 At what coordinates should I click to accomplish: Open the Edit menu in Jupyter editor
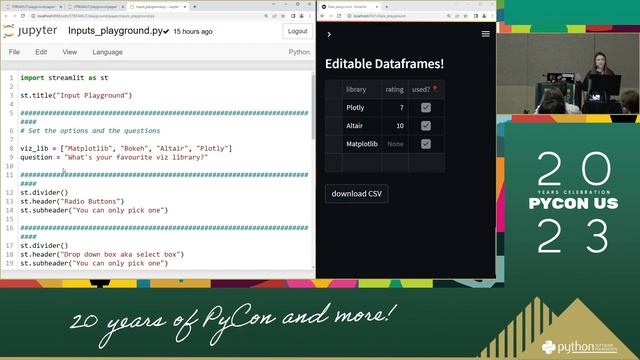click(41, 52)
